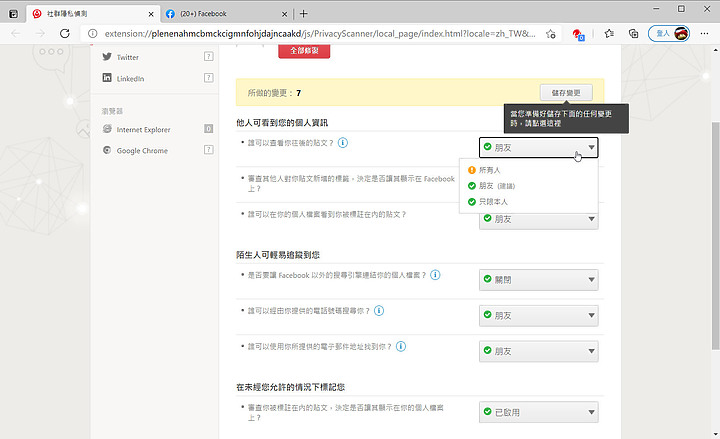
Task: Open Trend Micro extension icon in toolbar
Action: click(578, 34)
